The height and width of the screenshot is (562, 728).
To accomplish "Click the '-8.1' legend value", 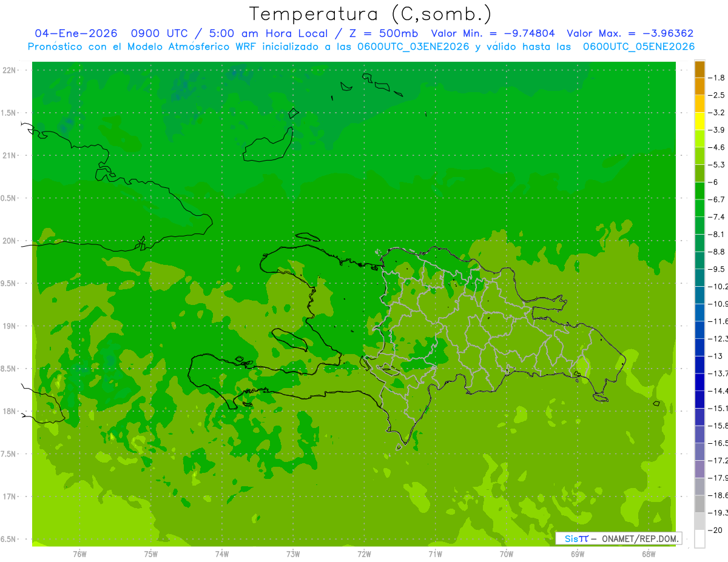I will click(716, 234).
